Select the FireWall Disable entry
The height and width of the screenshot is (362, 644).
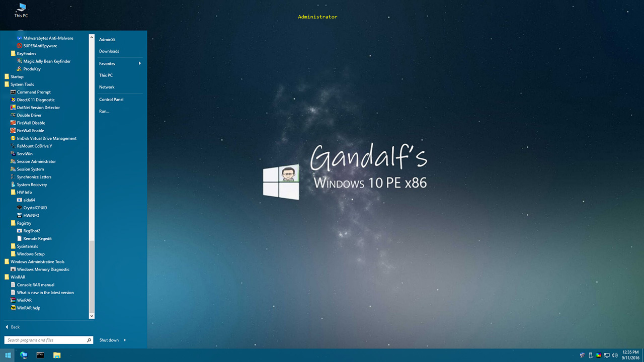(28, 123)
